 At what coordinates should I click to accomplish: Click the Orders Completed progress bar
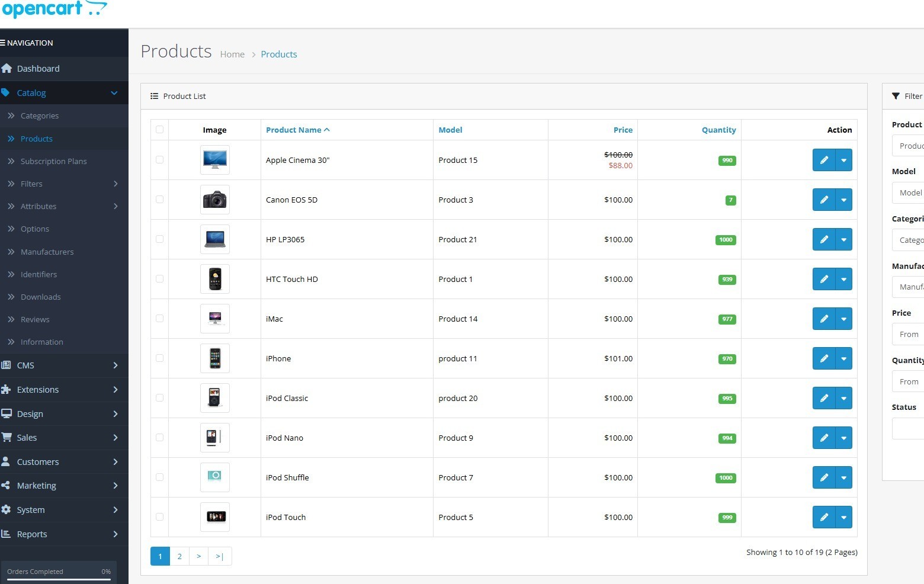click(59, 579)
